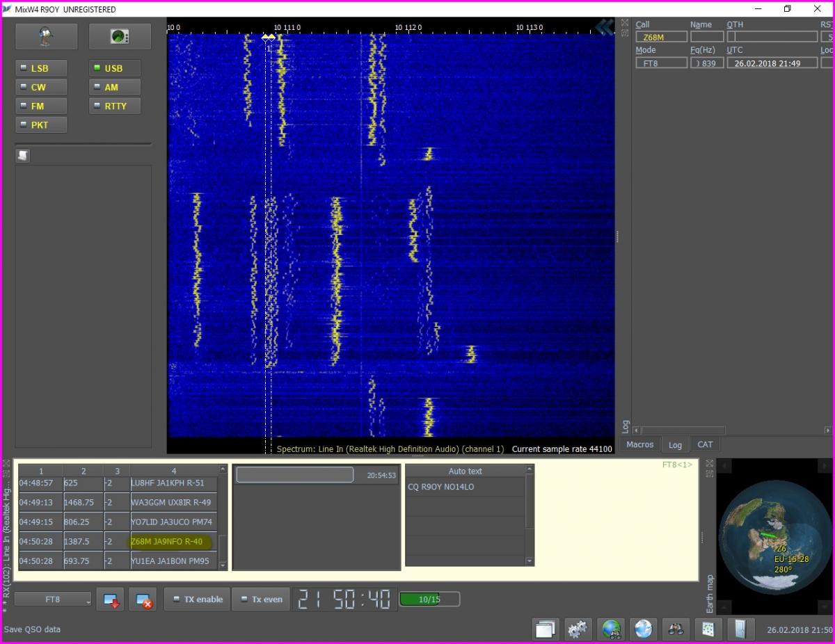Screen dimensions: 835x644
Task: Click the green radar scope icon button
Action: pos(119,37)
